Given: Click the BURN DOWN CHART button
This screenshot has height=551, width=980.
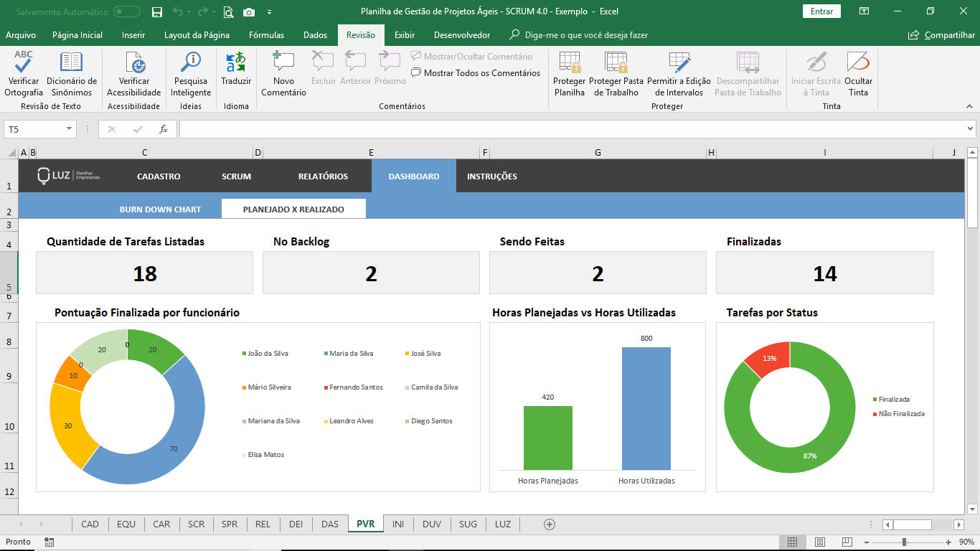Looking at the screenshot, I should click(160, 209).
